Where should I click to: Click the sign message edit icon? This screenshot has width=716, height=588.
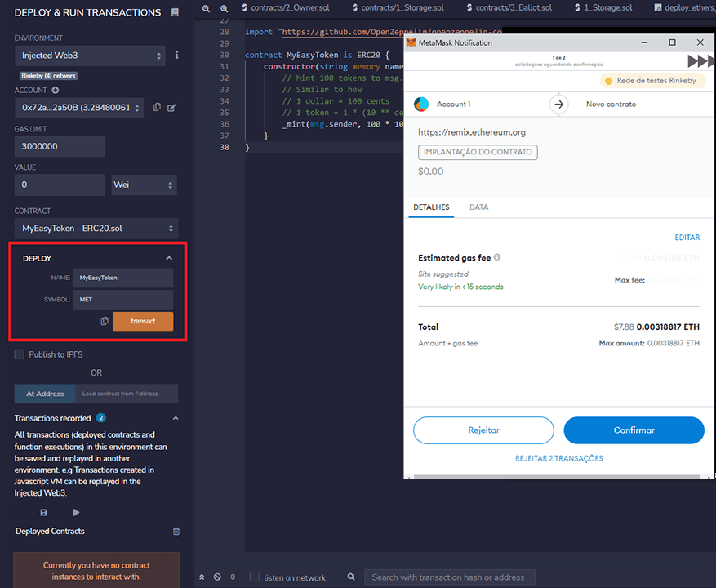[x=171, y=108]
